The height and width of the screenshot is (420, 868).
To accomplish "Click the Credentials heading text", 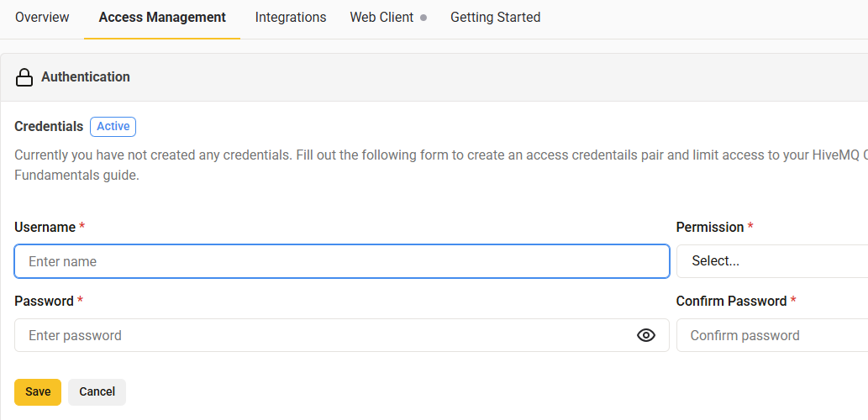I will point(49,127).
